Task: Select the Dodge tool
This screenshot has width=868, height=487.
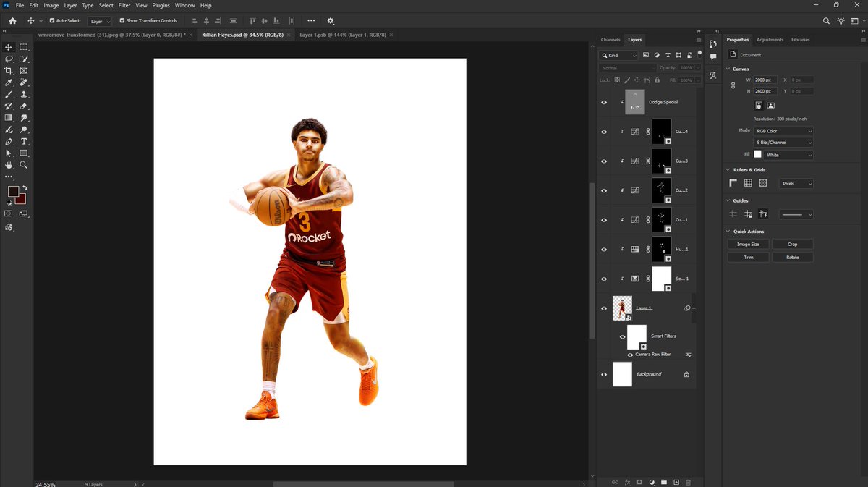Action: click(24, 130)
